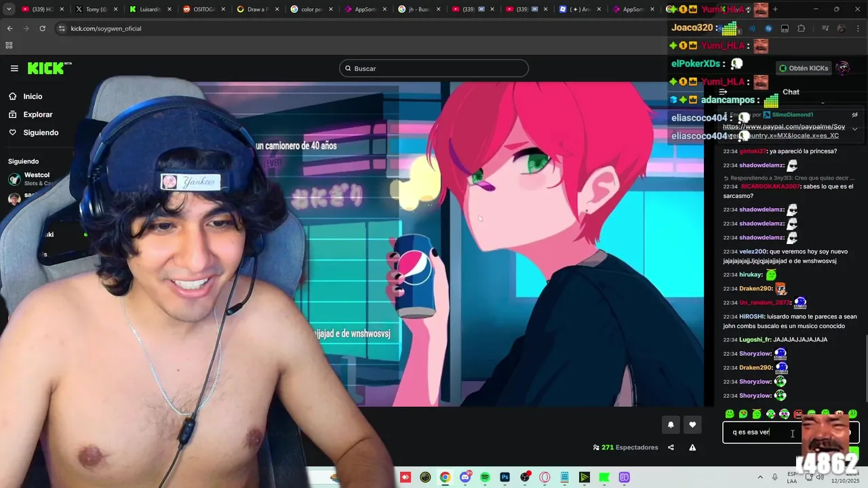The height and width of the screenshot is (488, 868).
Task: Open Chrome extensions puzzle icon
Action: click(802, 28)
